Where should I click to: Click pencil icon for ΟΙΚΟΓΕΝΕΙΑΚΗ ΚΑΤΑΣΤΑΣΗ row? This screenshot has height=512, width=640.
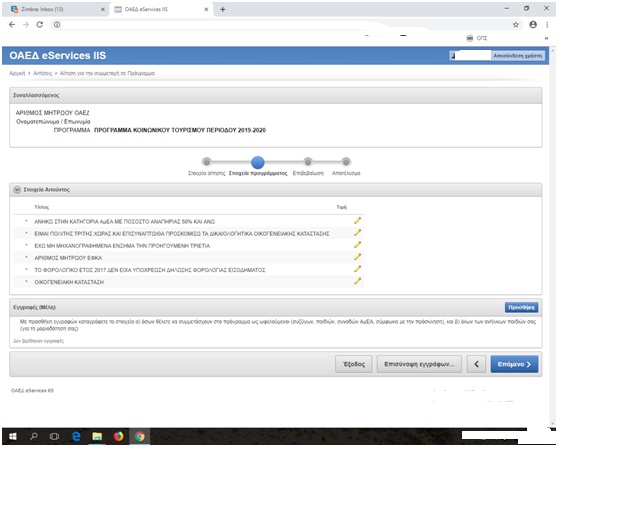coord(357,281)
